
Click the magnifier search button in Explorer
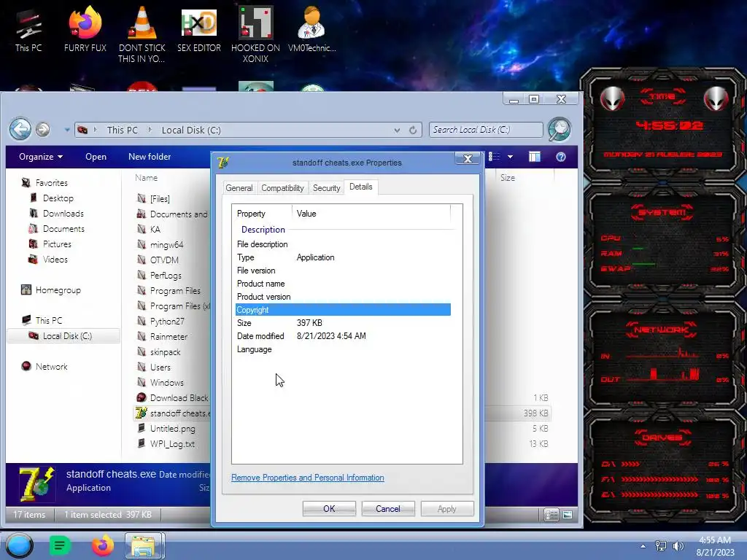pos(560,130)
